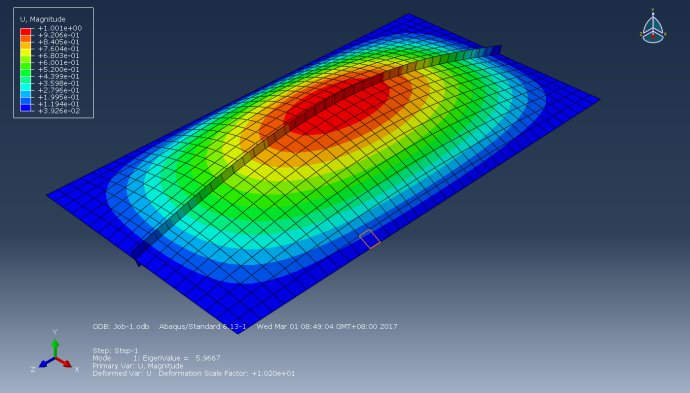Screen dimensions: 690x393
Task: Select the 'U, Magnitude' legend title
Action: [43, 19]
